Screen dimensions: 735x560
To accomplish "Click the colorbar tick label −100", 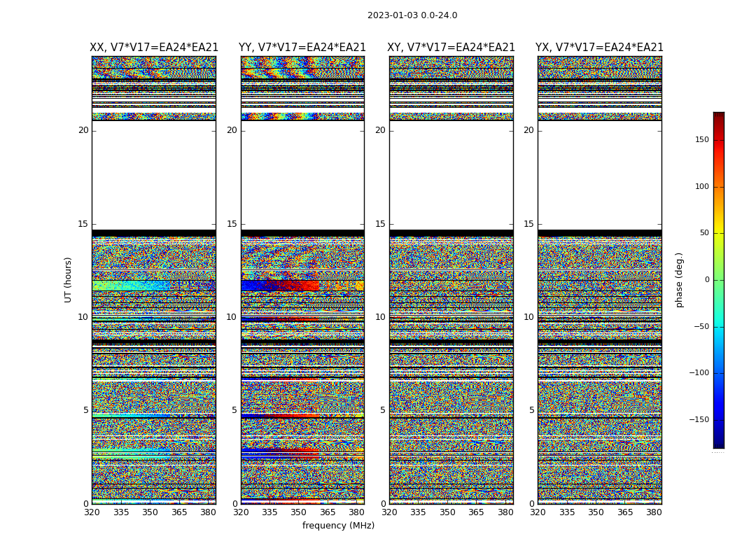I will [x=699, y=373].
